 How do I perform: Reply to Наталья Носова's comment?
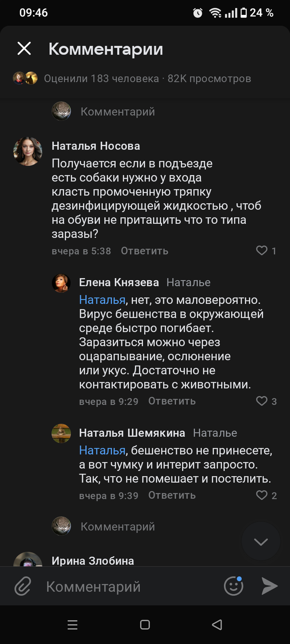pyautogui.click(x=145, y=251)
